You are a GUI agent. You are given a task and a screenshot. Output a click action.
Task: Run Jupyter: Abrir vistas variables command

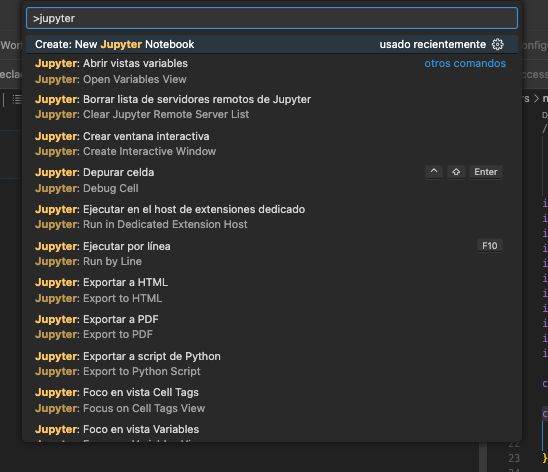tap(272, 72)
